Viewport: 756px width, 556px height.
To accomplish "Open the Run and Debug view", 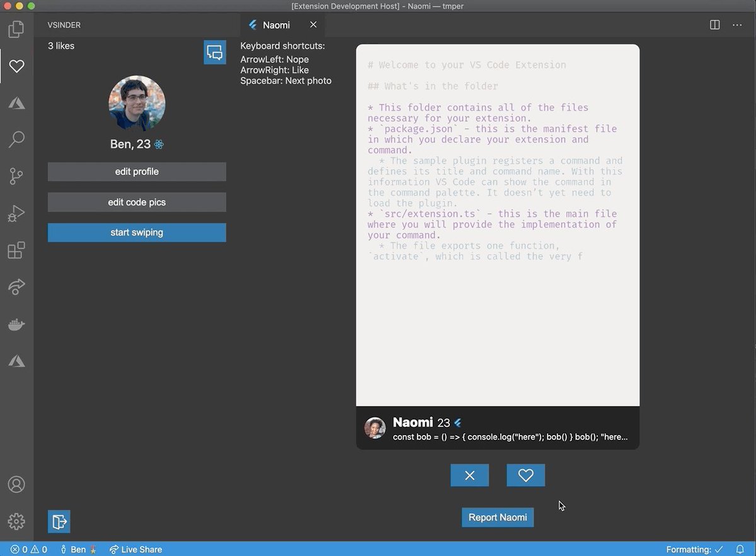I will click(x=16, y=214).
